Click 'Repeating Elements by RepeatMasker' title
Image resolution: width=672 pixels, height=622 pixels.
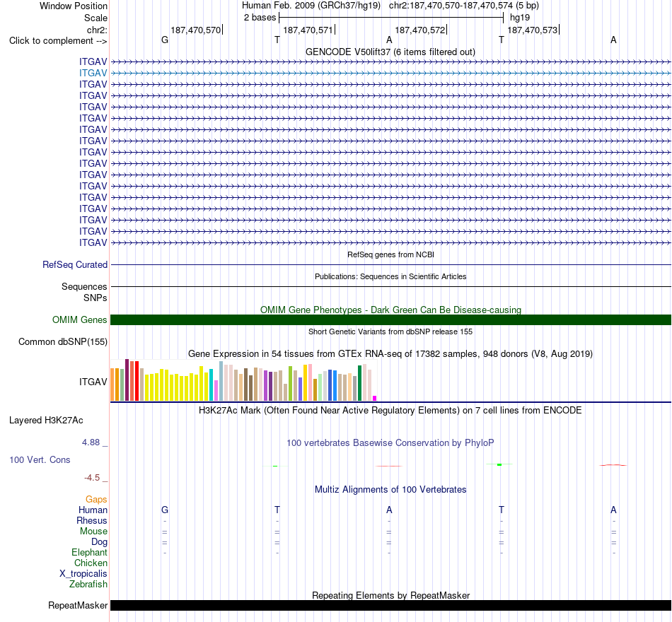tap(390, 595)
